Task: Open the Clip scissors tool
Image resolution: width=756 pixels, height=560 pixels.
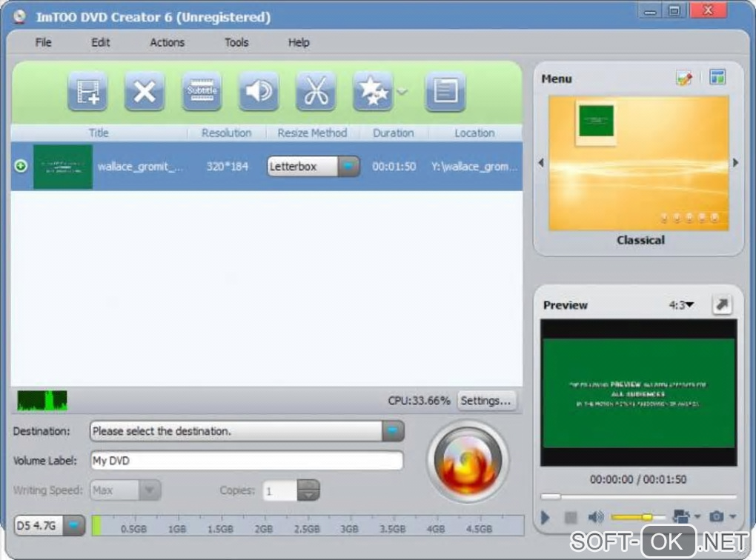Action: coord(316,92)
